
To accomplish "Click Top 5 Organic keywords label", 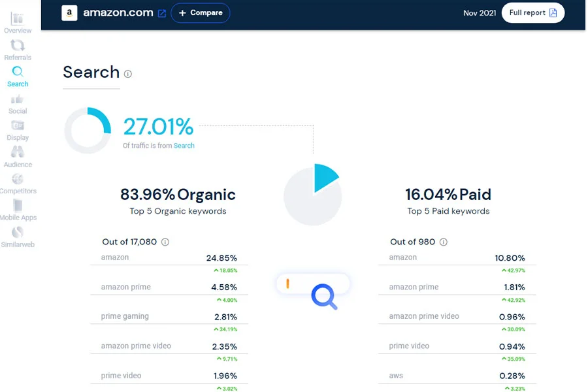I will tap(178, 211).
